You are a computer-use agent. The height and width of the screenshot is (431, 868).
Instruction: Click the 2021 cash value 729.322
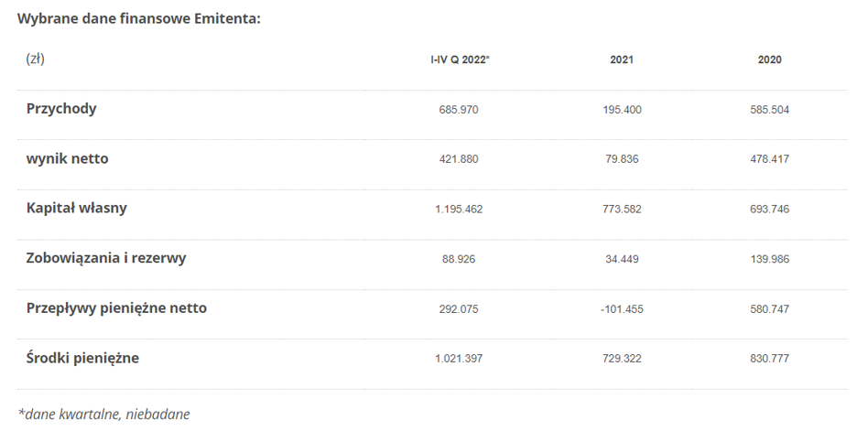tap(622, 359)
